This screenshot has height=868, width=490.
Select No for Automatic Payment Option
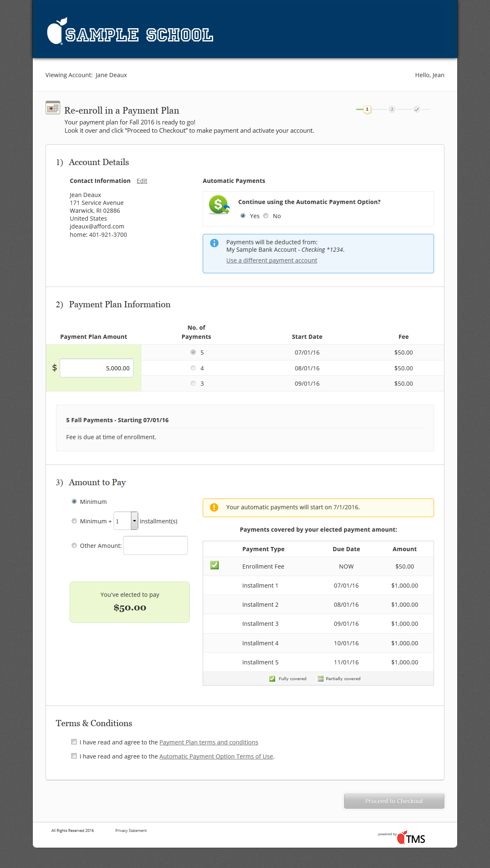point(266,216)
